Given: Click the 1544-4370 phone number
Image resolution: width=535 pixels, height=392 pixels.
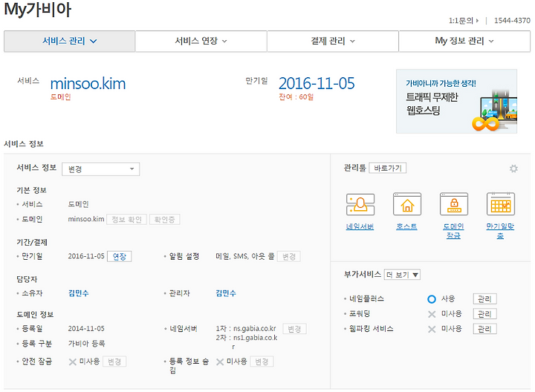Looking at the screenshot, I should pos(512,21).
